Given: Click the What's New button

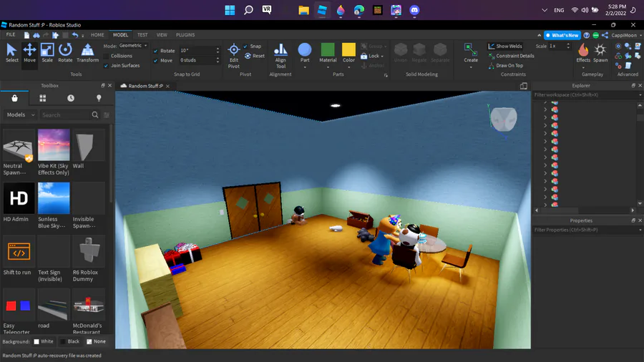Looking at the screenshot, I should (x=562, y=35).
